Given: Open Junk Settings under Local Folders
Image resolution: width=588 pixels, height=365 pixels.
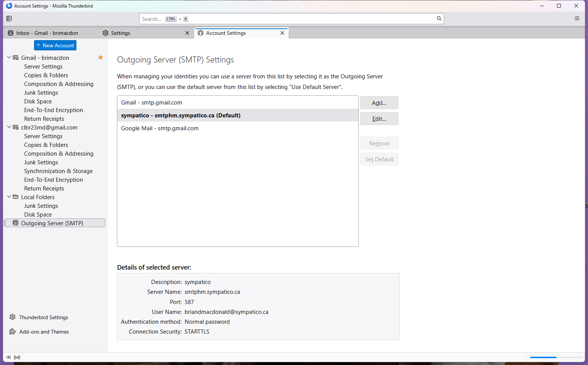Looking at the screenshot, I should (41, 206).
